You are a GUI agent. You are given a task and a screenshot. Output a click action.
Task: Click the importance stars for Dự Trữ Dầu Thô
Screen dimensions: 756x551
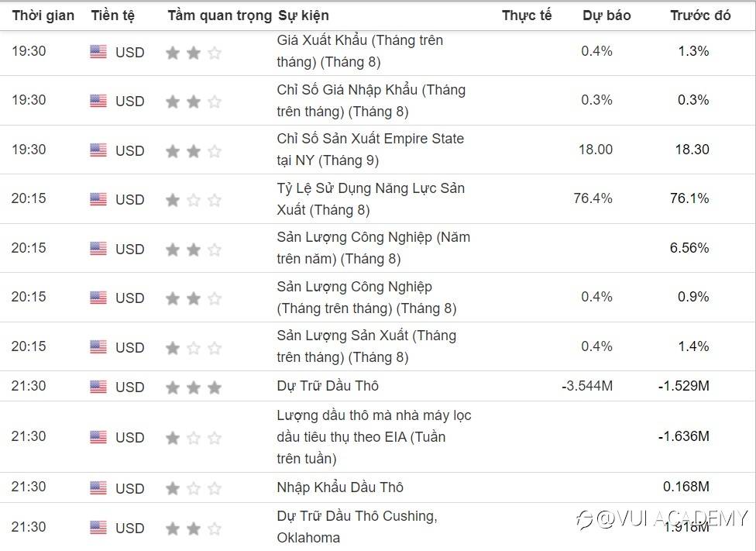(x=194, y=387)
